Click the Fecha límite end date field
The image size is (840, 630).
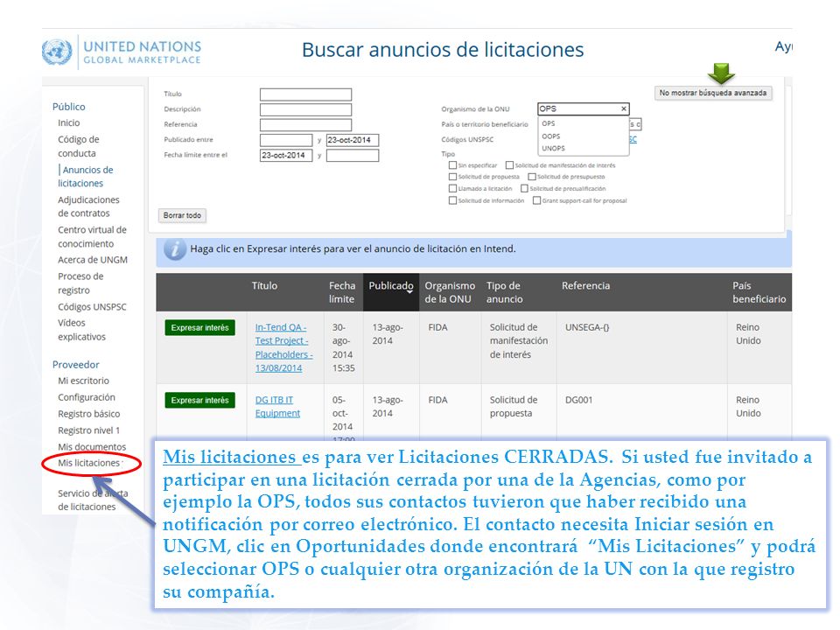352,156
